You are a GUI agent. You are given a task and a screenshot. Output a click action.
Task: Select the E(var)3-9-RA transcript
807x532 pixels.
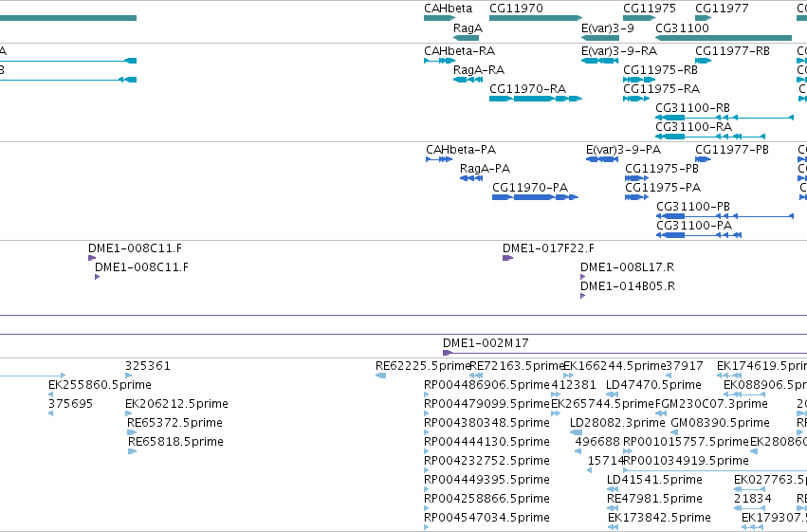(x=600, y=61)
